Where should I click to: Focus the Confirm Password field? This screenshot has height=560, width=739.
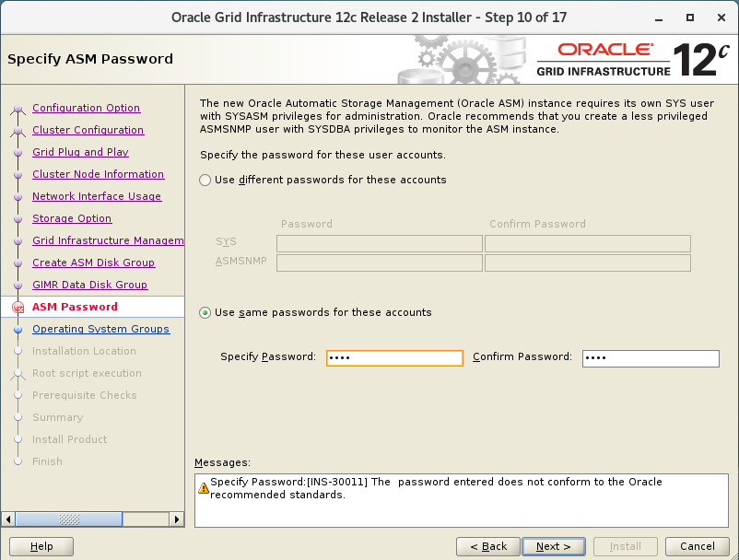651,358
